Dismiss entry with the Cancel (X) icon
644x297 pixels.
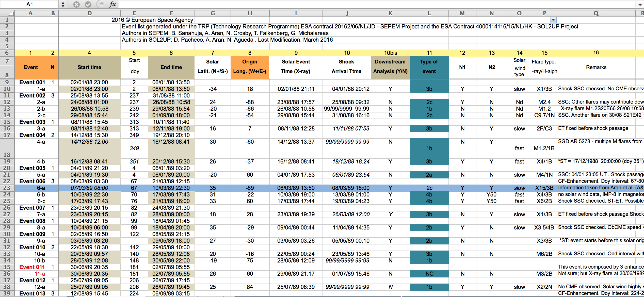76,4
